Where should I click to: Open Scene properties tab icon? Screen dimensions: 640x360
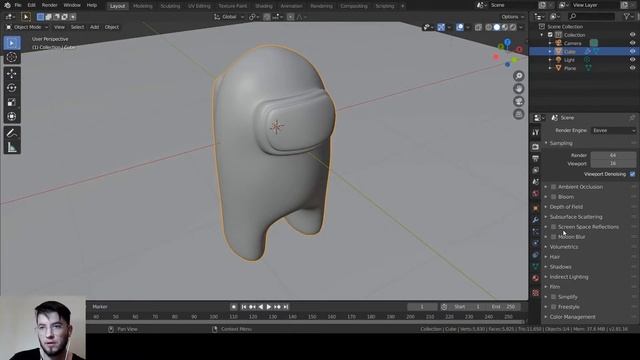click(536, 182)
